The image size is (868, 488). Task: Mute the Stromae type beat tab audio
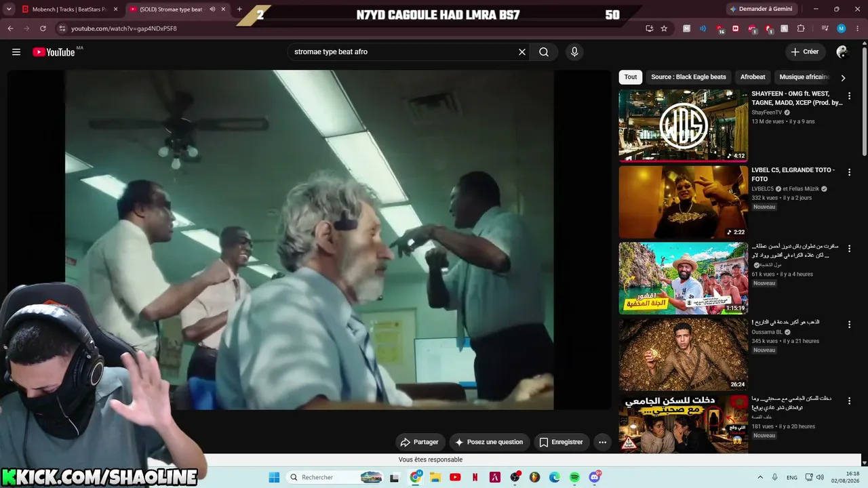[213, 9]
